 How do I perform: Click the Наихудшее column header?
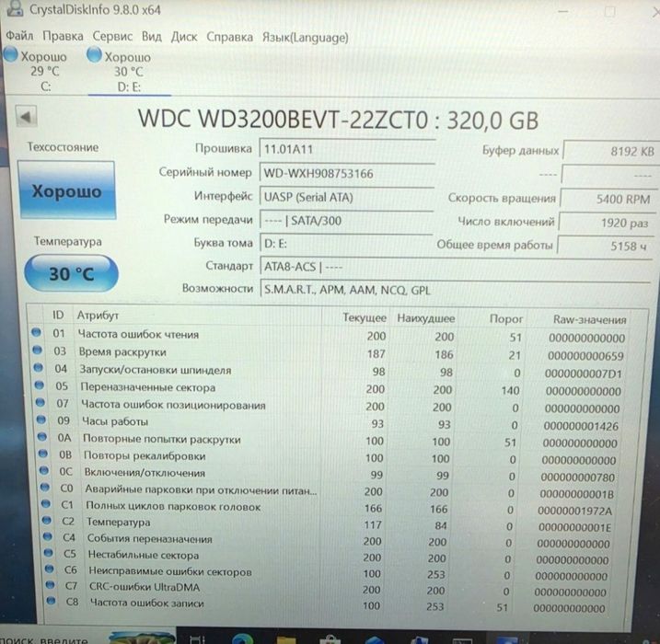426,318
